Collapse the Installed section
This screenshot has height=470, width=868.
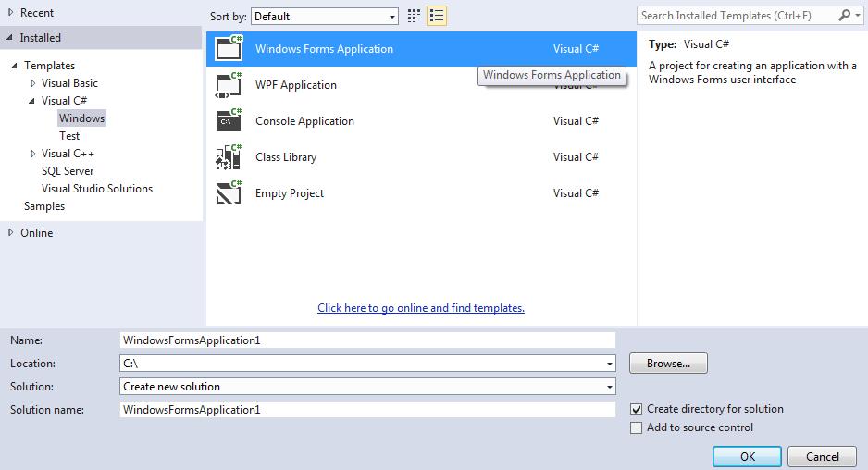point(10,38)
